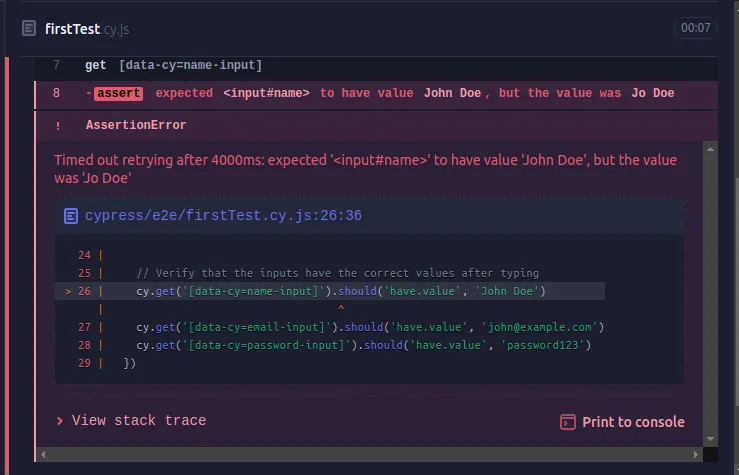The image size is (739, 475).
Task: Click the horizontal scroll left arrow
Action: point(43,454)
